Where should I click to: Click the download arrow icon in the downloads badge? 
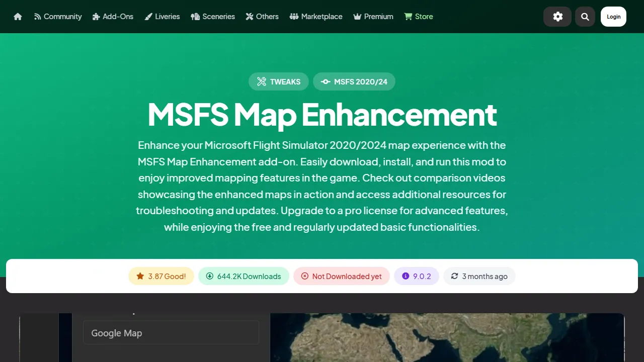pos(210,276)
